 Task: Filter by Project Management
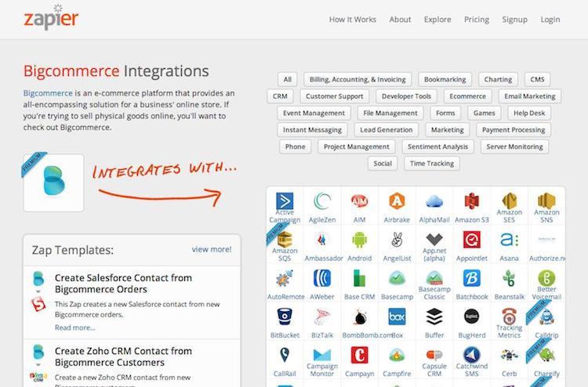click(357, 146)
